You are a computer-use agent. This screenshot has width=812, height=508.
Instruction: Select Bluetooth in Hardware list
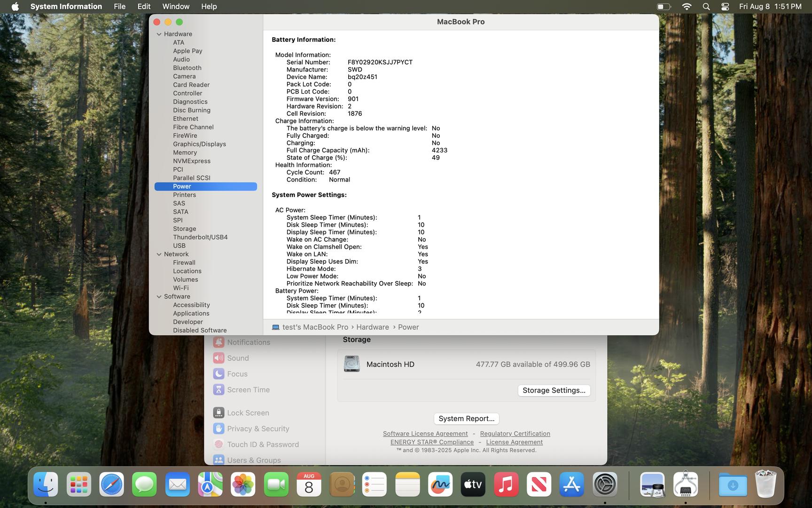[187, 68]
